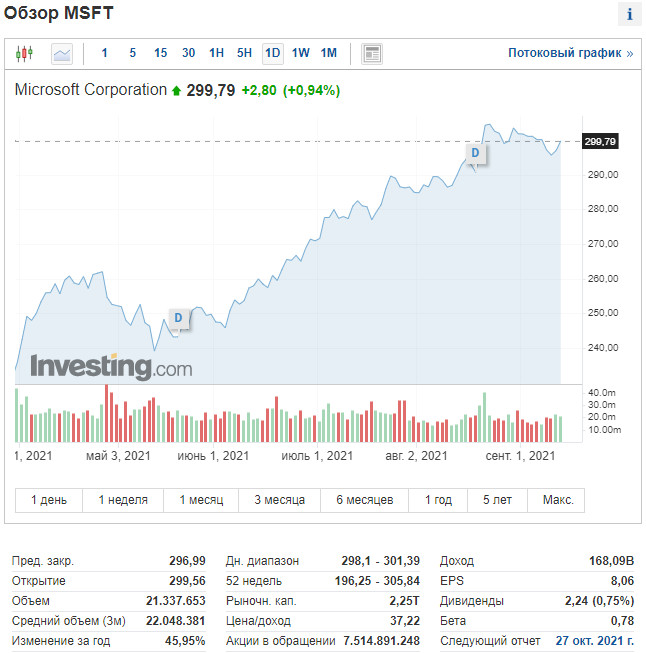Click the news table icon in the chart toolbar

coord(372,53)
